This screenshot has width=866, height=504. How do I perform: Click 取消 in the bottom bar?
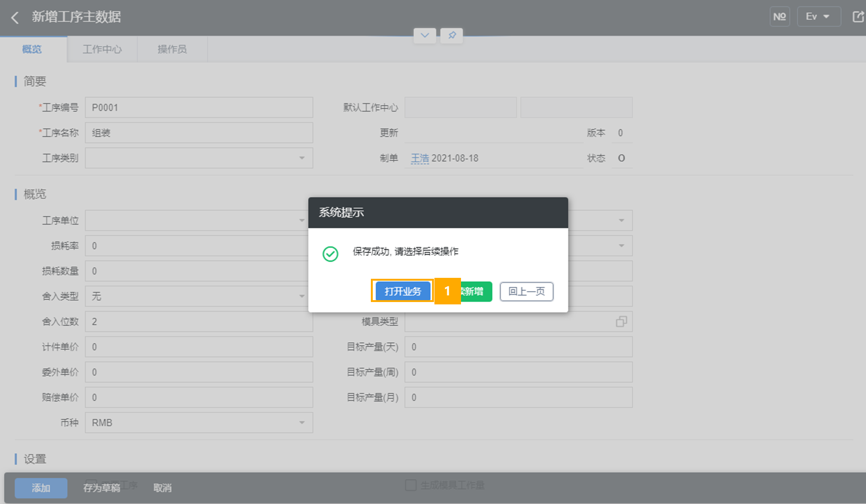coord(163,488)
